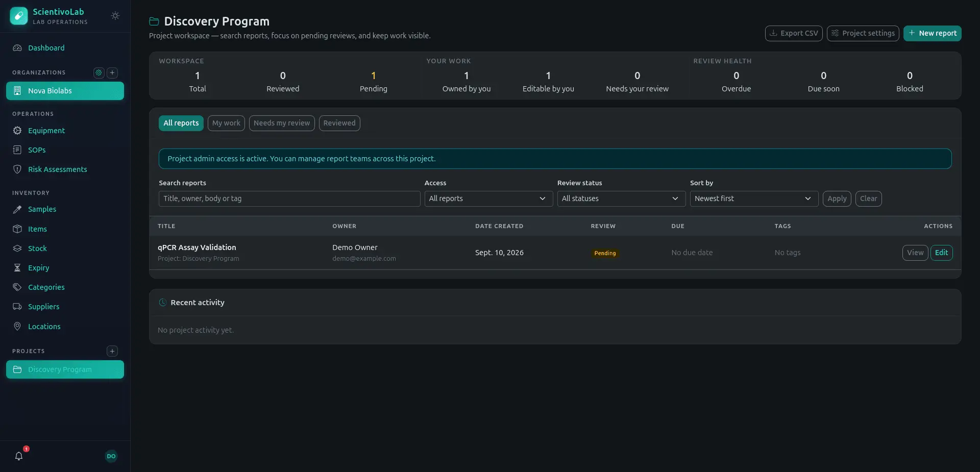The width and height of the screenshot is (980, 472).
Task: Click the Recent activity heading
Action: pyautogui.click(x=198, y=303)
